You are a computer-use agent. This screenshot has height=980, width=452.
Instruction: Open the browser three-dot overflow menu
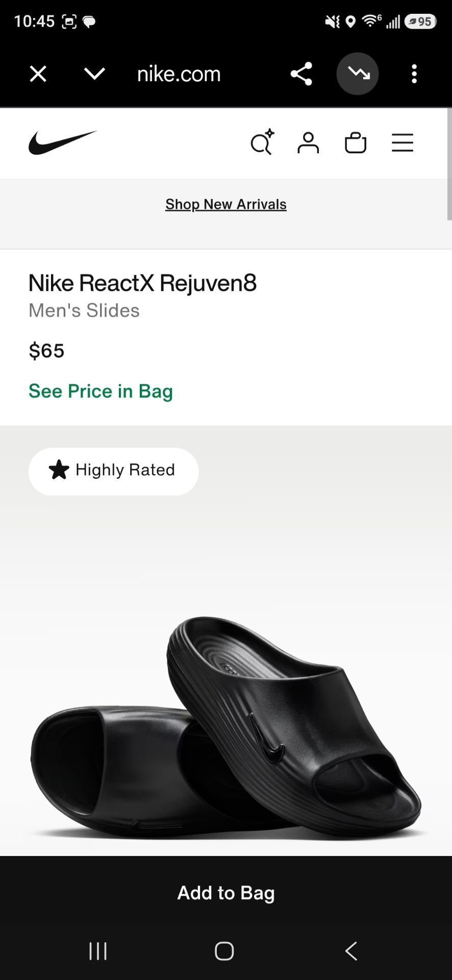pyautogui.click(x=414, y=74)
